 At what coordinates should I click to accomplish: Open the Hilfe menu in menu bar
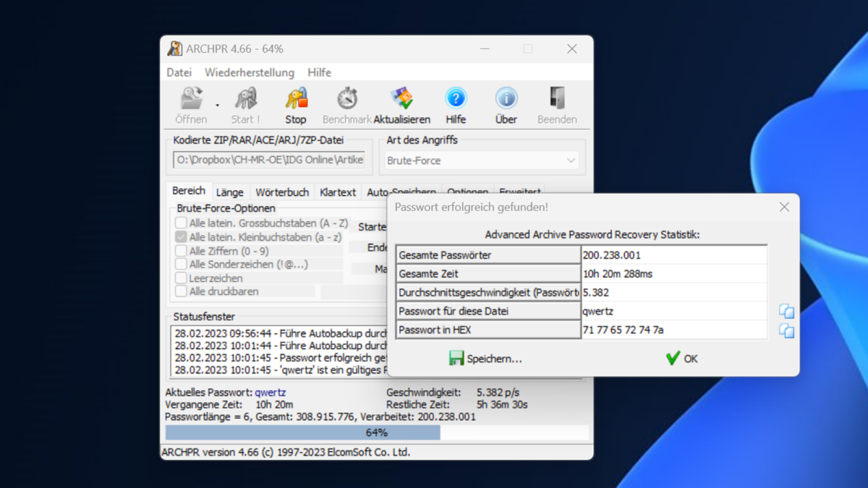319,72
